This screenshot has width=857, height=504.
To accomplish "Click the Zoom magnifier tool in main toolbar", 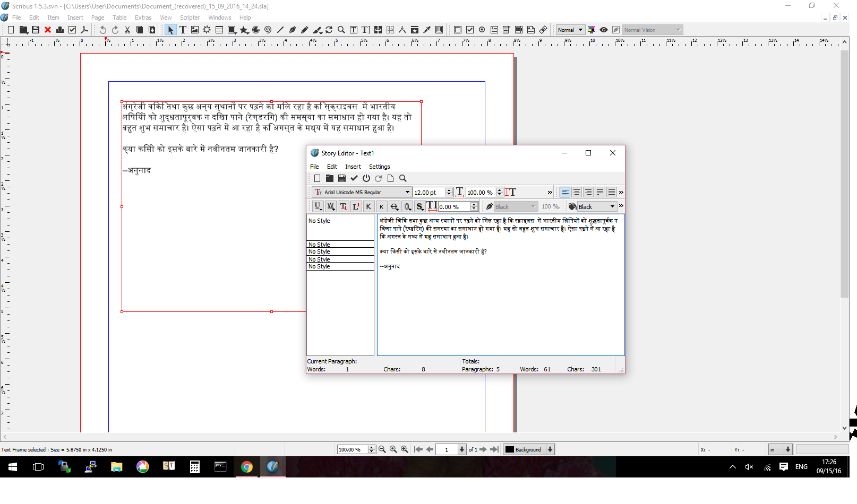I will [341, 30].
